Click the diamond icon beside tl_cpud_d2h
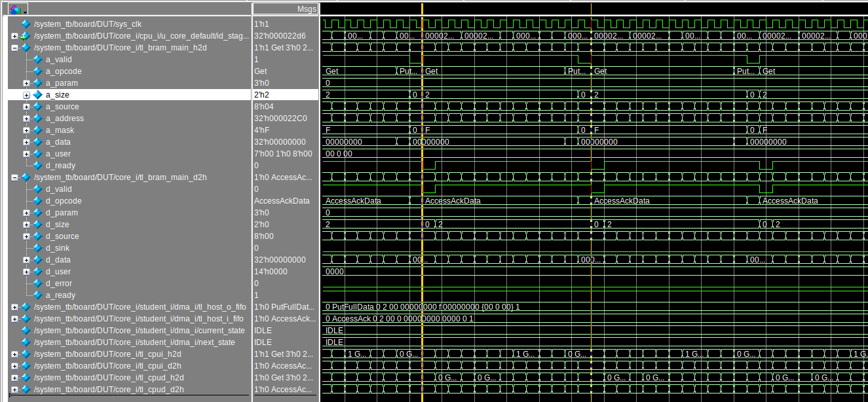The height and width of the screenshot is (402, 868). pyautogui.click(x=25, y=390)
